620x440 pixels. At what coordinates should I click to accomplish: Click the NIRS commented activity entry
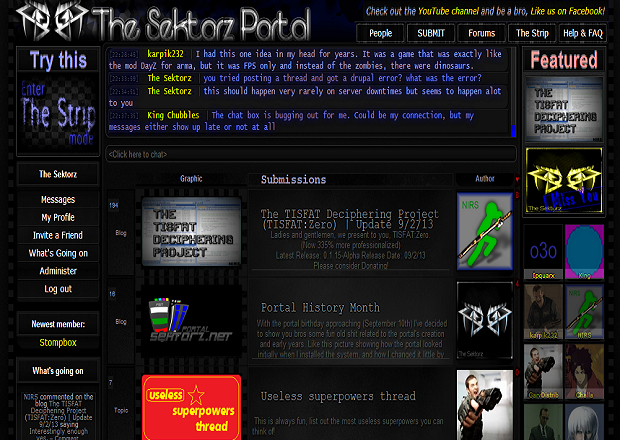(x=58, y=416)
